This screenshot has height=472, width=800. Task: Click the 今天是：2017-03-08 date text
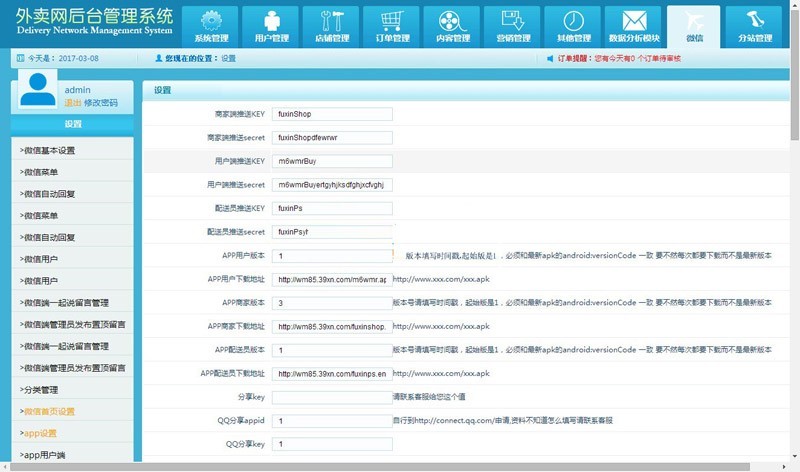pyautogui.click(x=63, y=58)
